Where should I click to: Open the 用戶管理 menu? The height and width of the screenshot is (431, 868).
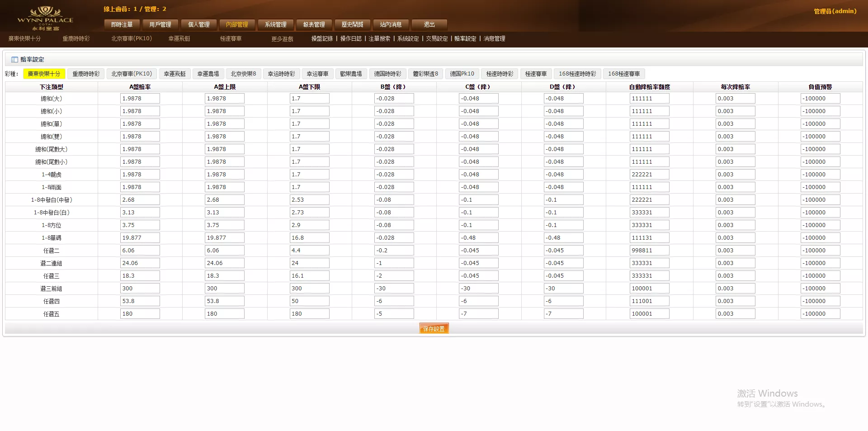click(x=160, y=24)
